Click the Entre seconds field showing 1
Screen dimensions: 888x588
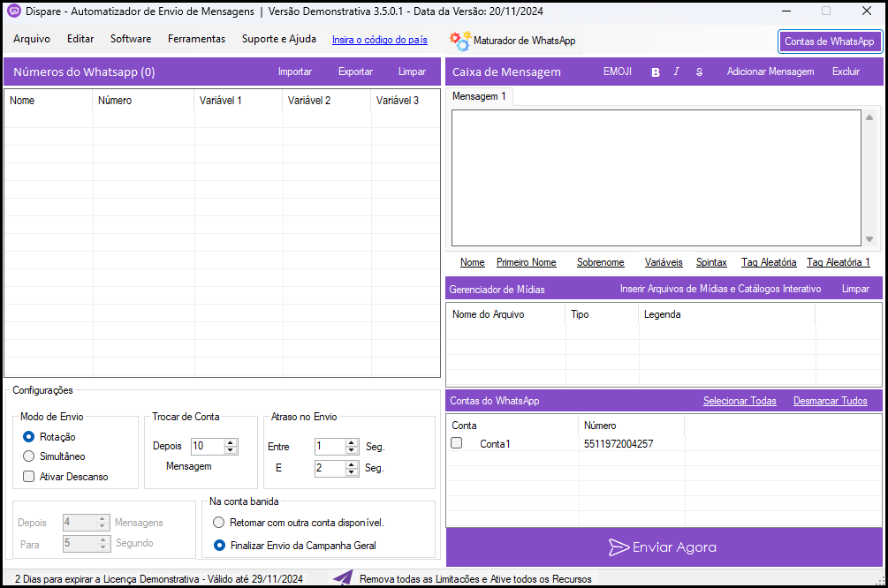[330, 447]
